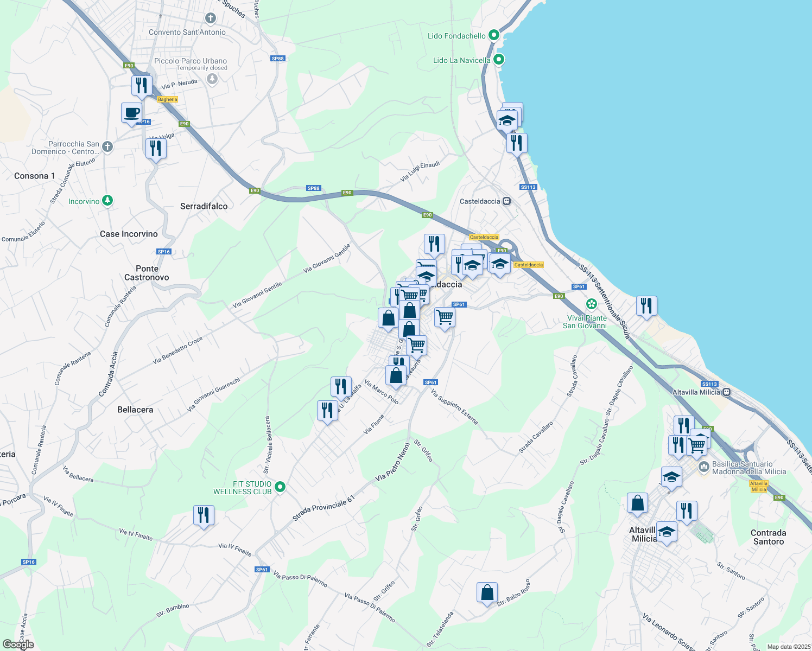Click the Bellacera locality label

click(x=135, y=410)
